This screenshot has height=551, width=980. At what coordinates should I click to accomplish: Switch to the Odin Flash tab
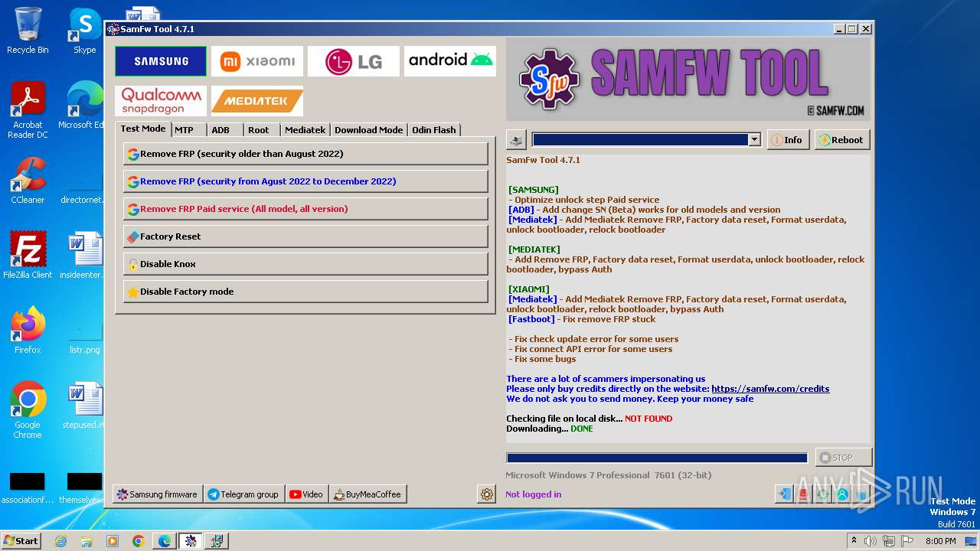point(434,130)
